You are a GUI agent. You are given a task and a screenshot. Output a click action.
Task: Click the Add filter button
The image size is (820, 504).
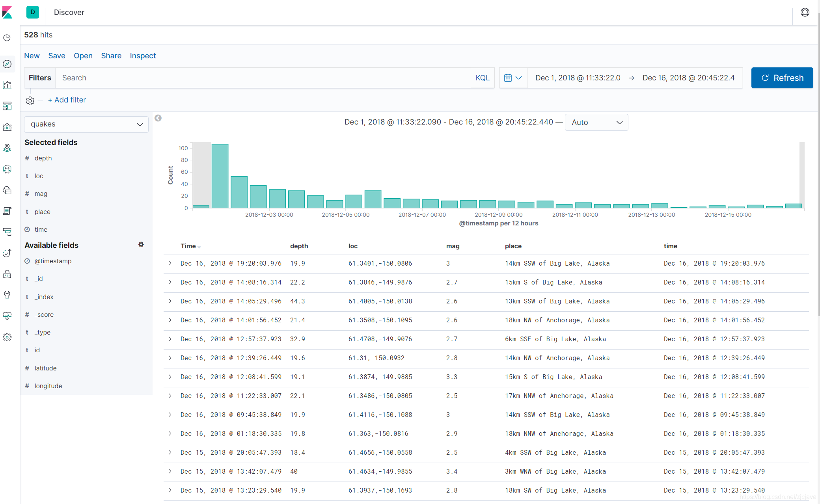coord(67,100)
